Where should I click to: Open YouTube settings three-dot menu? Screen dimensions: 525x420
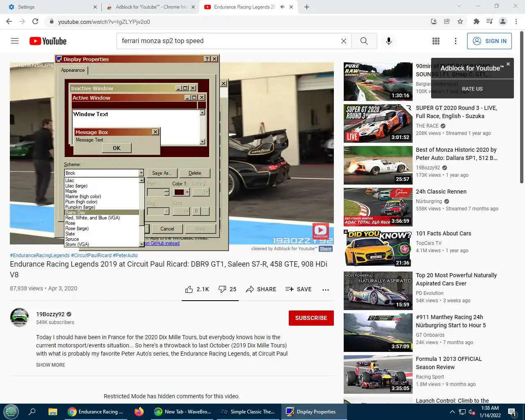point(456,41)
